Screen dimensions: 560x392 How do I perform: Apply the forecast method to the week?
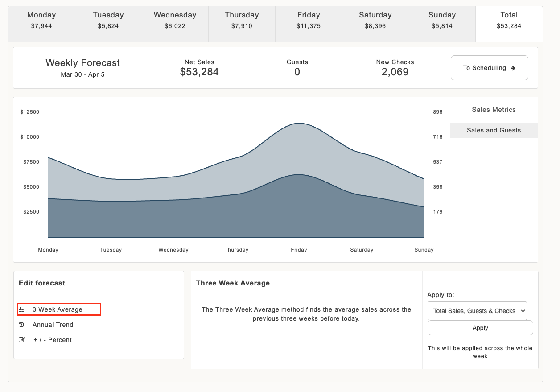(x=480, y=328)
